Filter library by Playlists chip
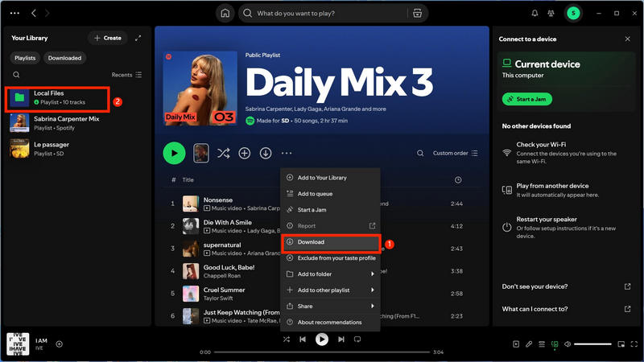 (x=25, y=58)
